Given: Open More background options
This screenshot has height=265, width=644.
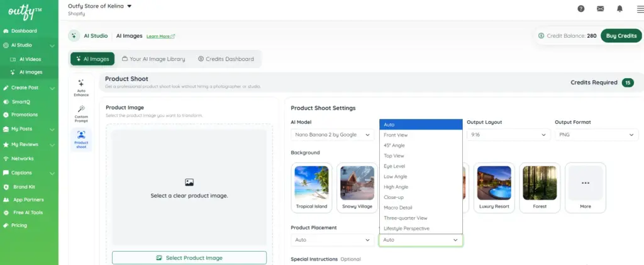Looking at the screenshot, I should click(x=586, y=188).
